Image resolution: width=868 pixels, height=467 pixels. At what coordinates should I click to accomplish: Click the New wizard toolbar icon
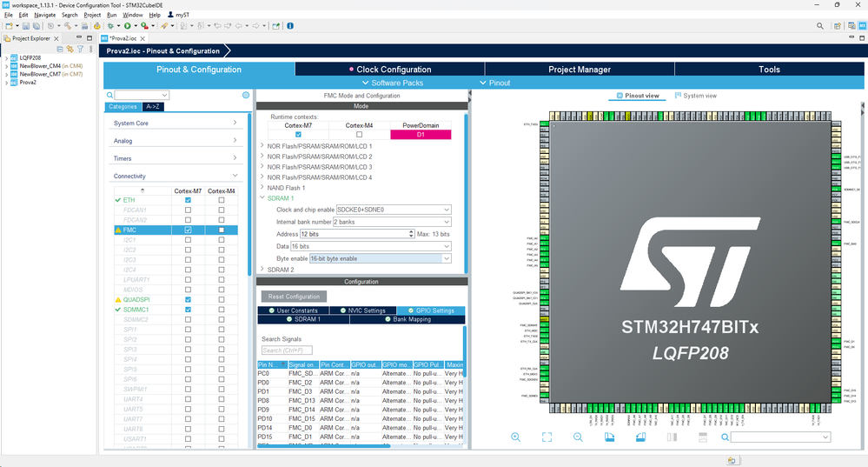[9, 26]
